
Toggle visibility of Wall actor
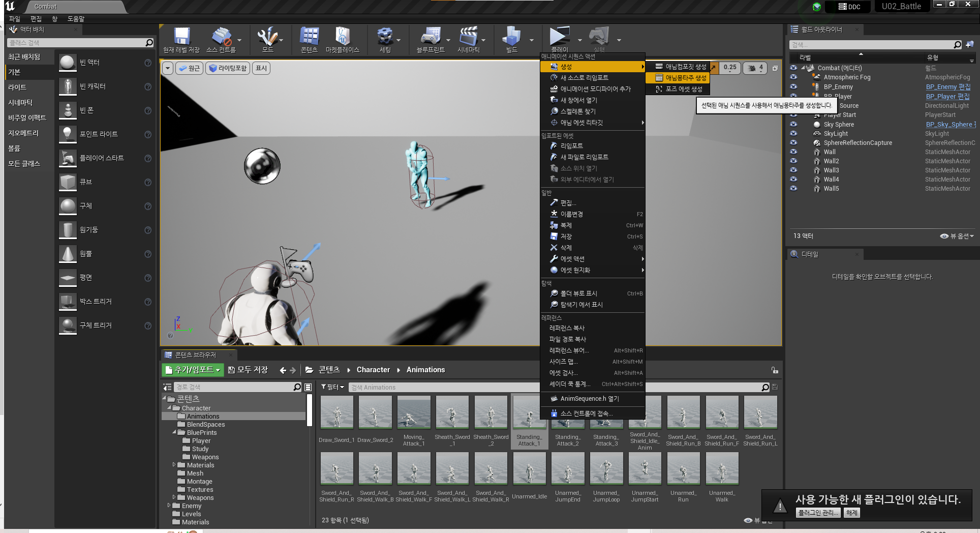(793, 152)
